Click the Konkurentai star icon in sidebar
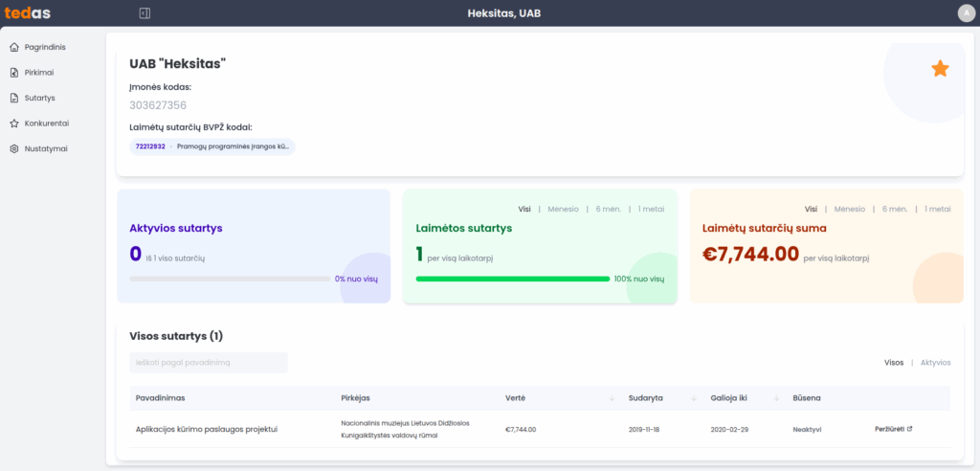980x471 pixels. click(14, 123)
